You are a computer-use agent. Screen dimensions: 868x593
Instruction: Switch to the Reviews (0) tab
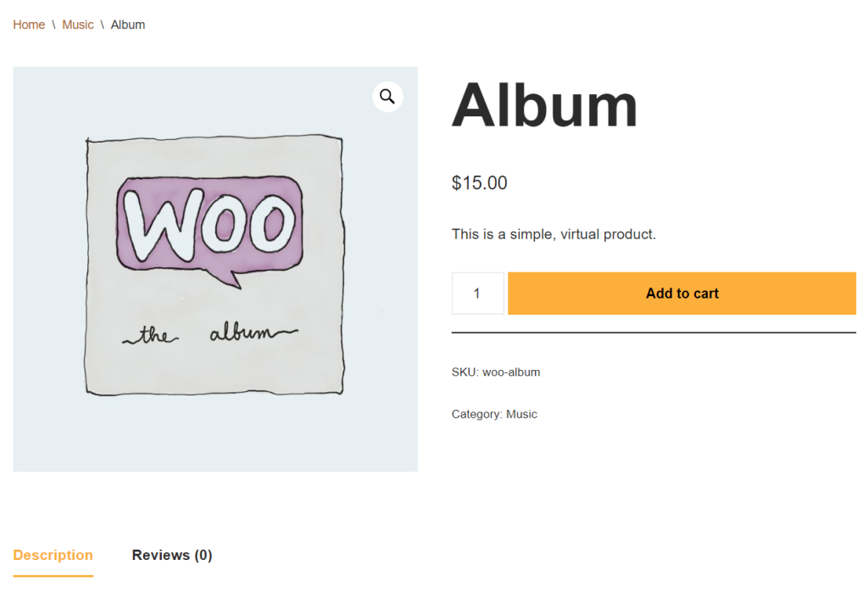coord(172,555)
